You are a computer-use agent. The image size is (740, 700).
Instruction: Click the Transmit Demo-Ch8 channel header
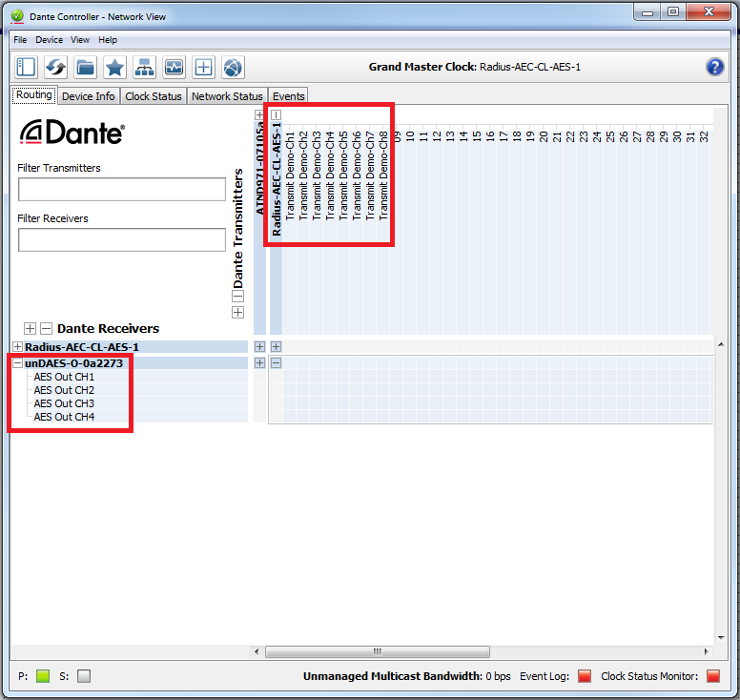tap(383, 175)
